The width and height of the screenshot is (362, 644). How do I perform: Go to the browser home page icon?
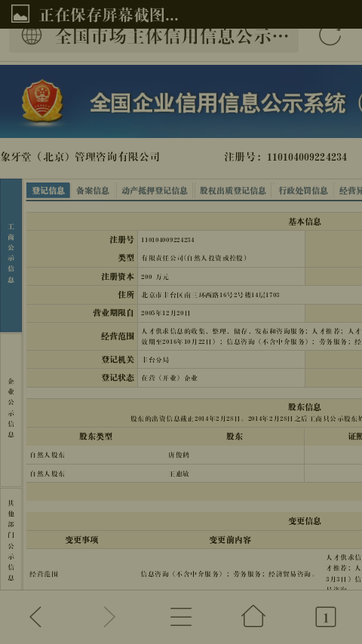pyautogui.click(x=253, y=616)
